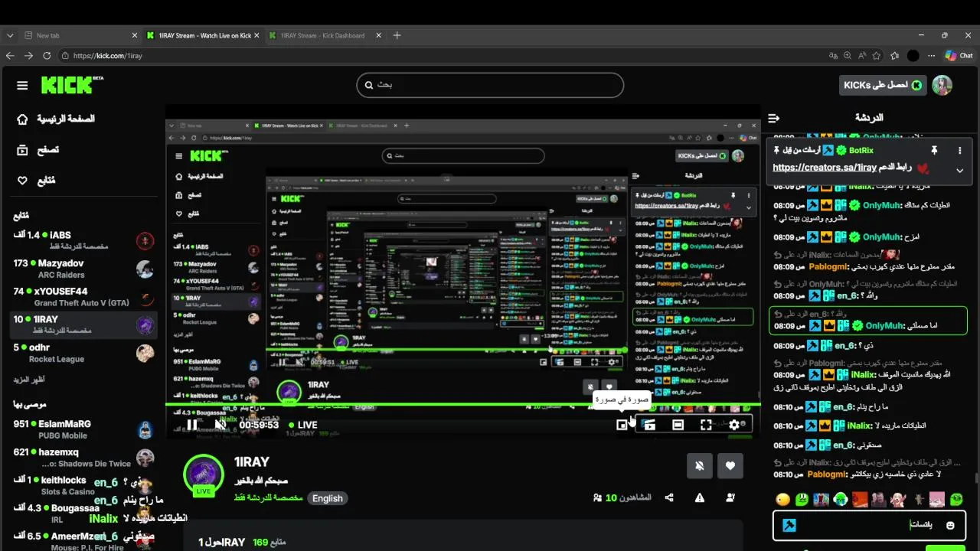
Task: Toggle theater mode in the player
Action: [x=678, y=425]
